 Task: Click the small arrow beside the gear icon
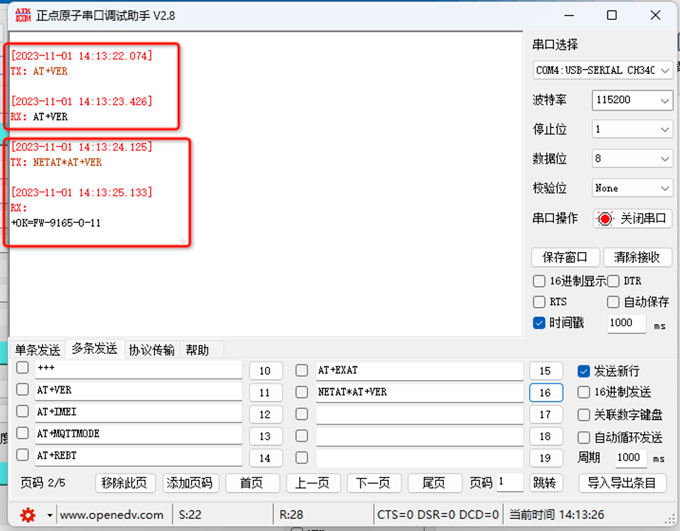[49, 516]
